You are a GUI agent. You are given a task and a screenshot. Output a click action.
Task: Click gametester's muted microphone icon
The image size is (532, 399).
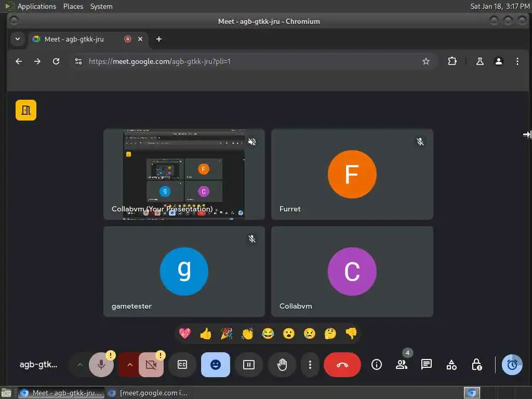252,239
